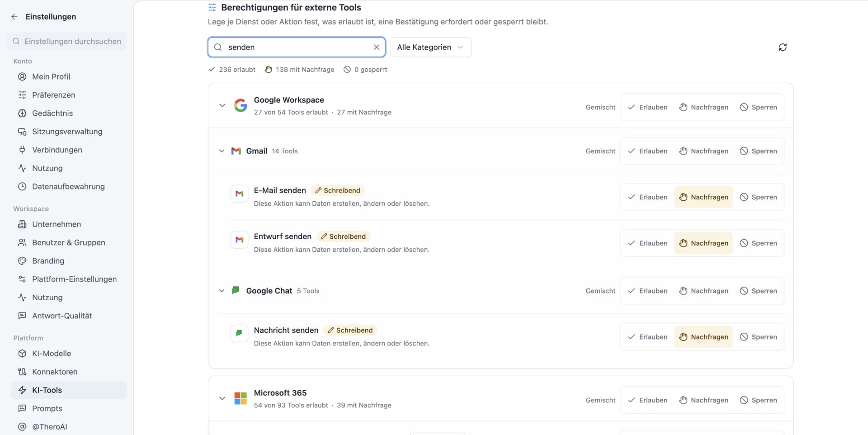Click the Gmail group logo icon

236,151
